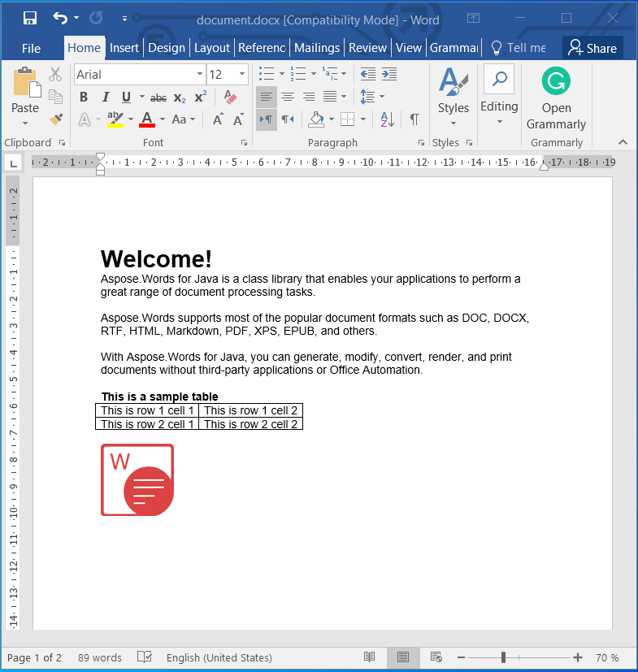Click the Format Painter brush icon
This screenshot has height=672, width=638.
click(55, 119)
